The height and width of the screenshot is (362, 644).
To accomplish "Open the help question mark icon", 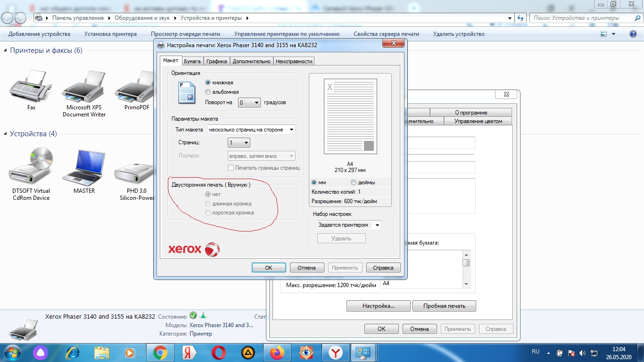I will coord(633,34).
